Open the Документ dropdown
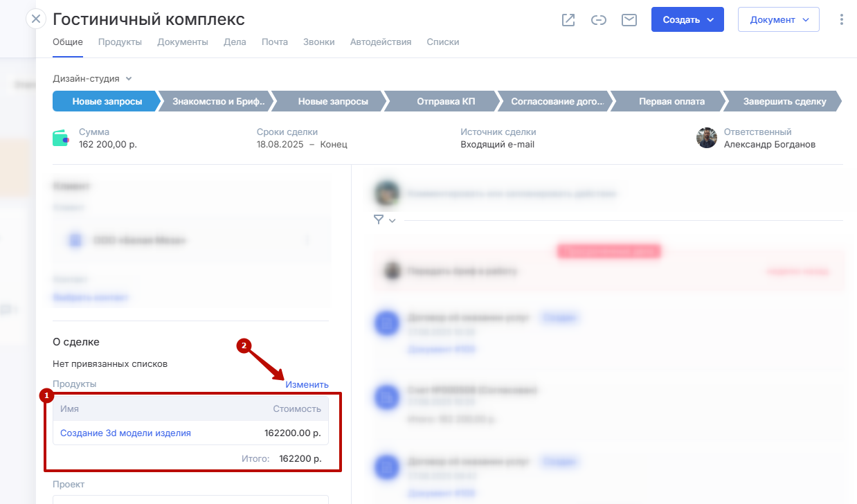Viewport: 857px width, 504px height. [778, 20]
